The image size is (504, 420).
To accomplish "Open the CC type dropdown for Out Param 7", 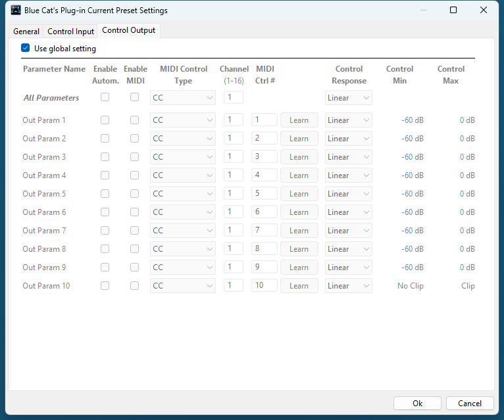I will pyautogui.click(x=183, y=231).
